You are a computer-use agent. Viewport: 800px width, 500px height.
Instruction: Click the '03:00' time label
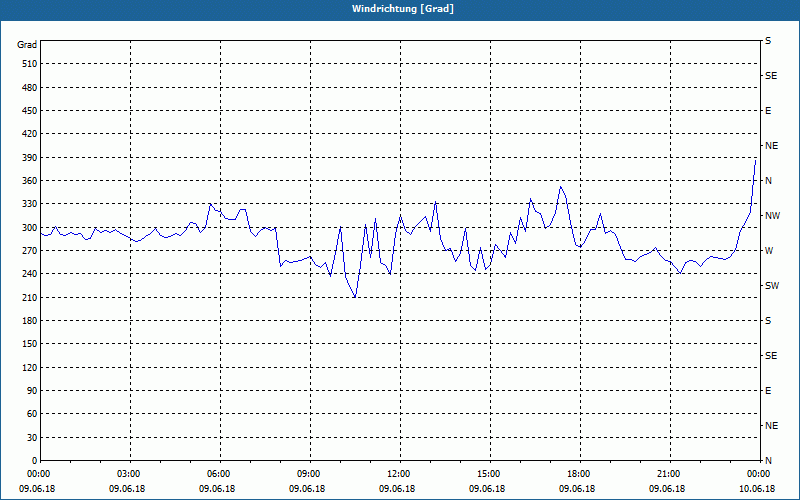[130, 474]
